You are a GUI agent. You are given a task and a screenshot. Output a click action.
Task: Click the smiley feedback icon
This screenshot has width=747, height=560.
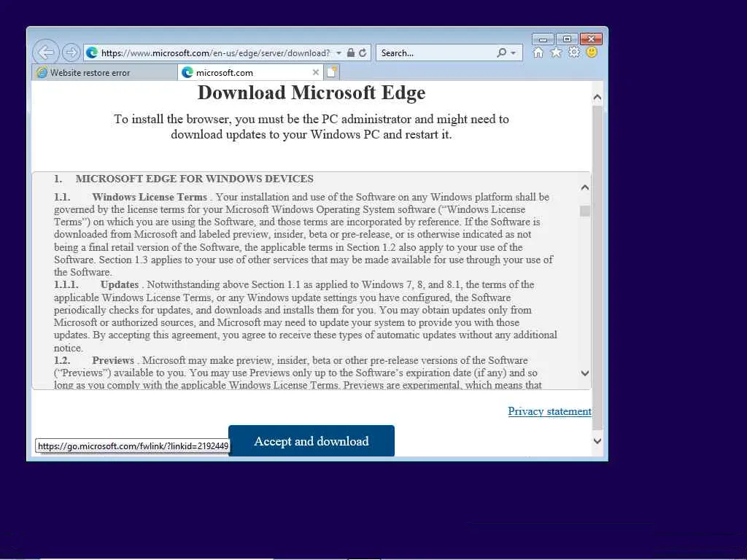click(592, 52)
